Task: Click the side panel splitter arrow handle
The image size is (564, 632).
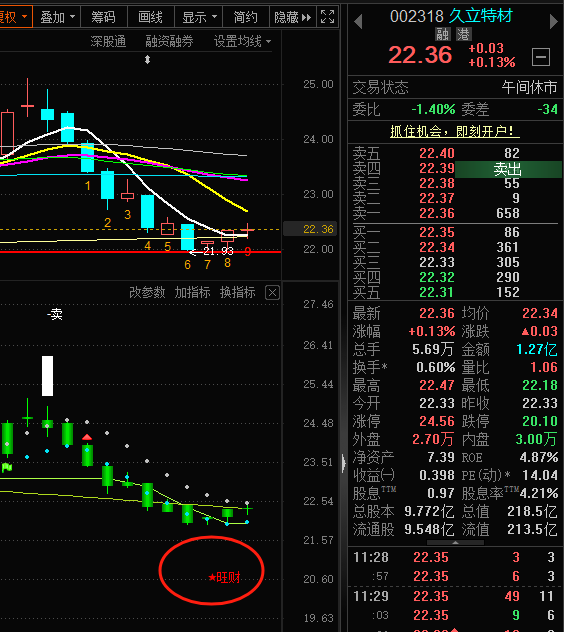Action: click(343, 463)
